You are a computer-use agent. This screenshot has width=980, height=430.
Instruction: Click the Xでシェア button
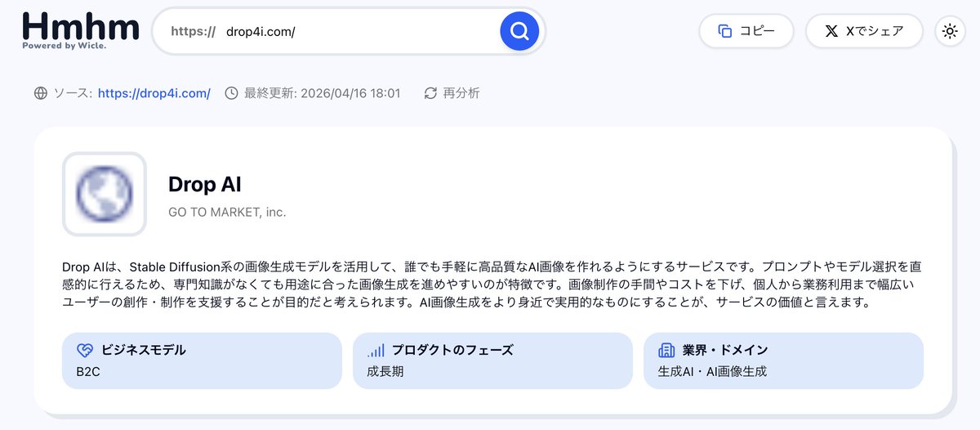(864, 31)
